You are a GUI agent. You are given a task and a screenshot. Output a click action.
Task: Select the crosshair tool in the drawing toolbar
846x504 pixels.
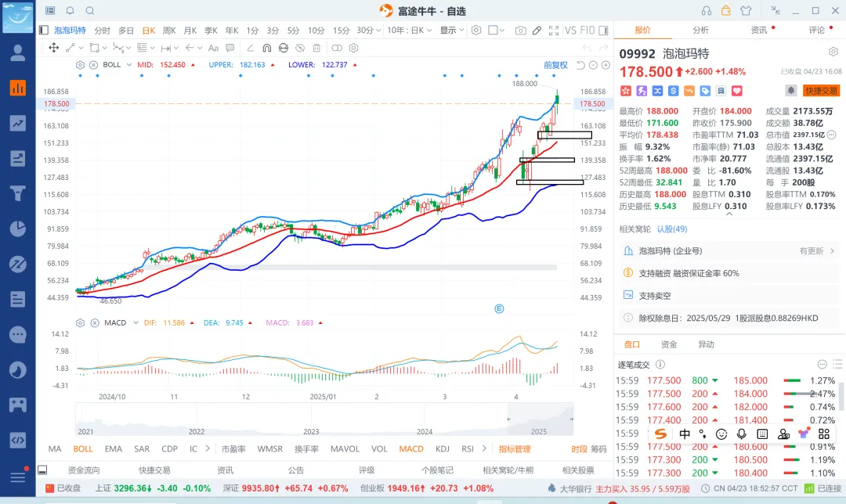point(55,48)
